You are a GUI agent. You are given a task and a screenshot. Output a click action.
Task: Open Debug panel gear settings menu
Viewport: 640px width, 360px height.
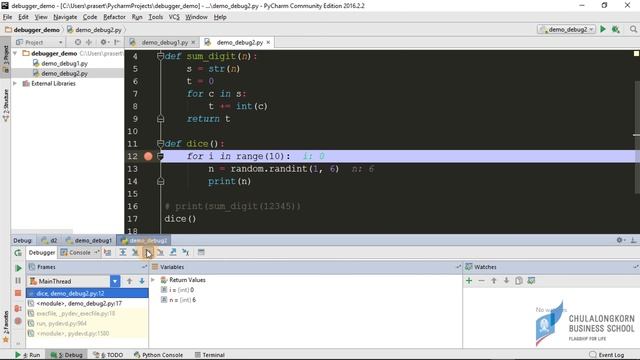(620, 240)
